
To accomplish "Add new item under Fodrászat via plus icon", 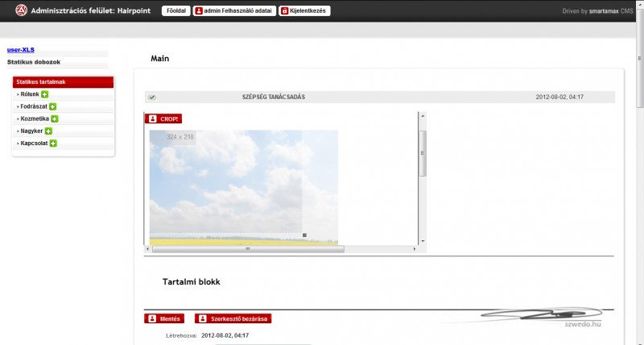I will 53,106.
